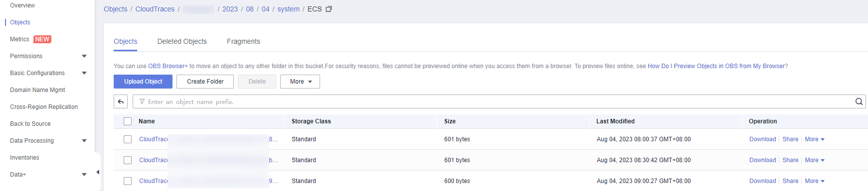The height and width of the screenshot is (191, 868).
Task: Click the search magnifier icon
Action: tap(859, 101)
